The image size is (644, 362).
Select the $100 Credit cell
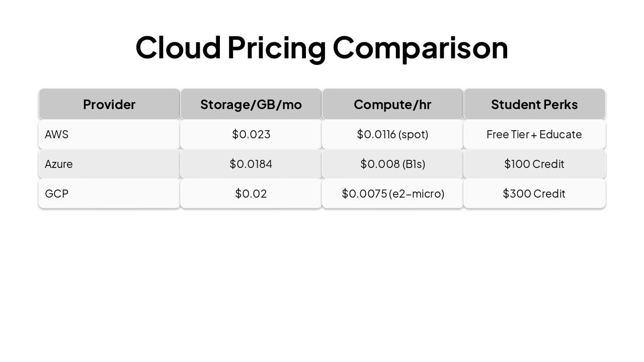pos(534,164)
